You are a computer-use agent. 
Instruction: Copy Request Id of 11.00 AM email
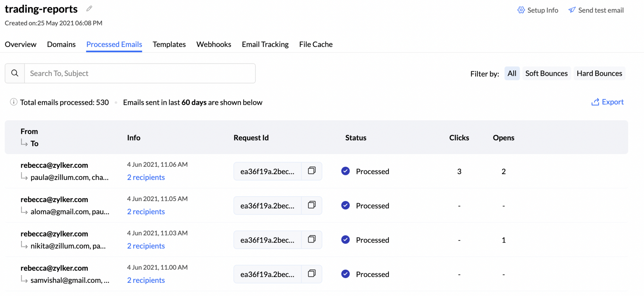(x=311, y=274)
